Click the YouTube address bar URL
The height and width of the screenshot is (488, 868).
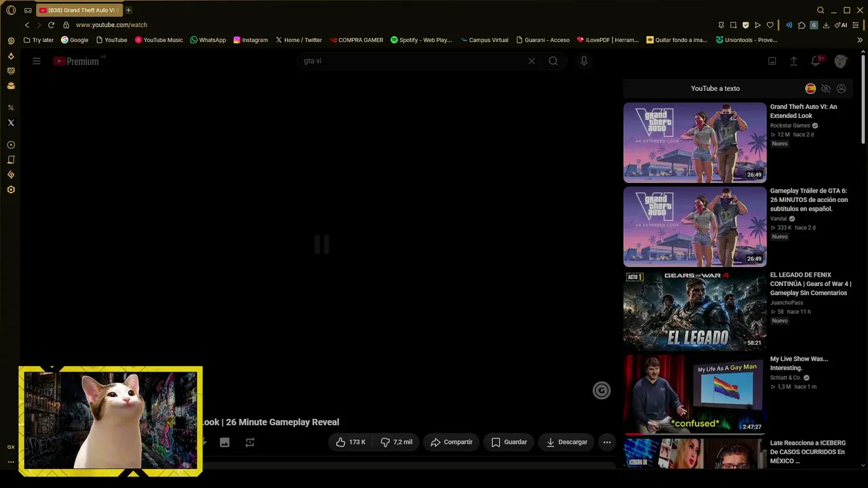pyautogui.click(x=111, y=25)
